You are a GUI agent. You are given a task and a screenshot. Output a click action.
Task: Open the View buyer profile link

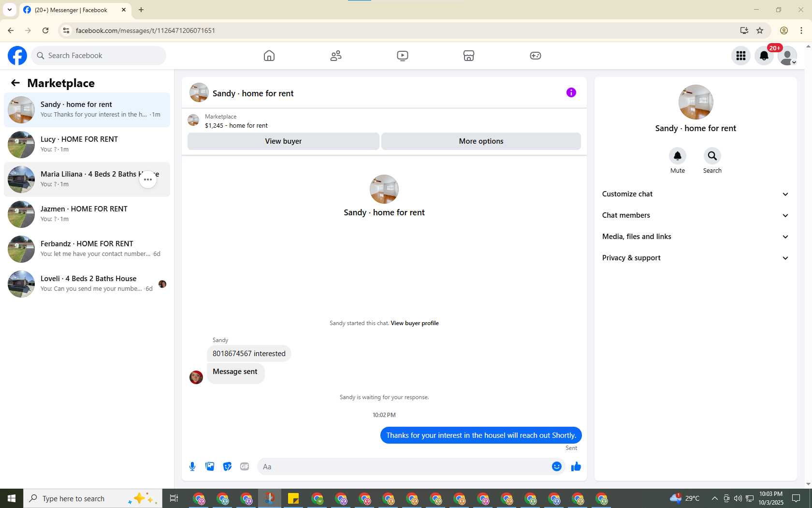(x=415, y=323)
